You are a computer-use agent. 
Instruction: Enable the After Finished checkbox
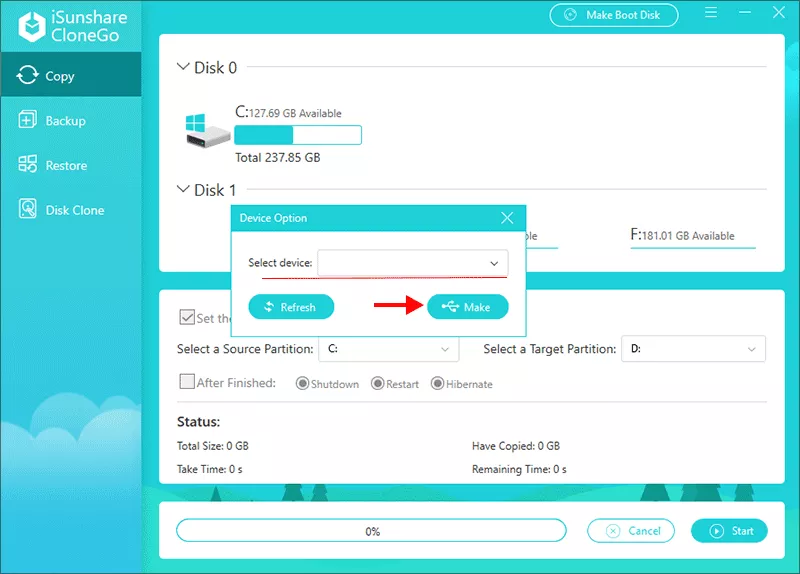tap(187, 382)
